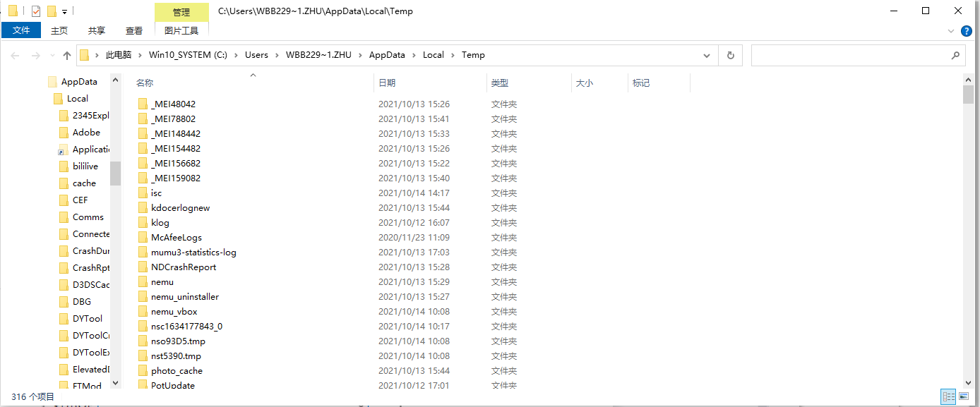Click the file list scrollbar up arrow
Image resolution: width=980 pixels, height=407 pixels.
click(x=968, y=80)
